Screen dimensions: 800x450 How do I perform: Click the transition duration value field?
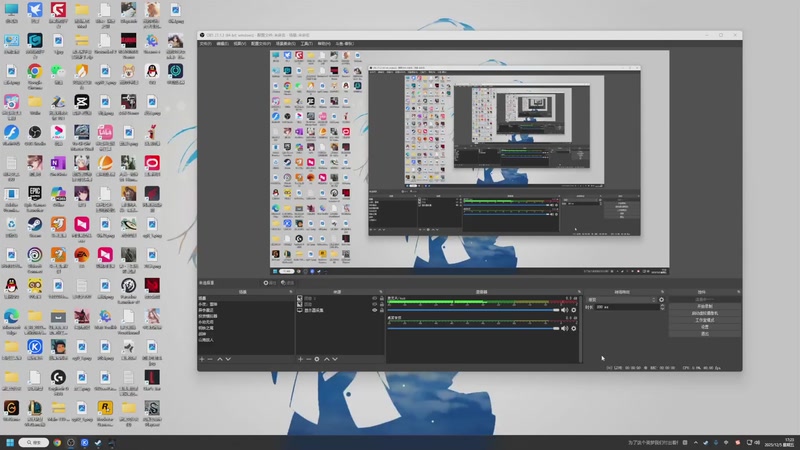[x=627, y=307]
